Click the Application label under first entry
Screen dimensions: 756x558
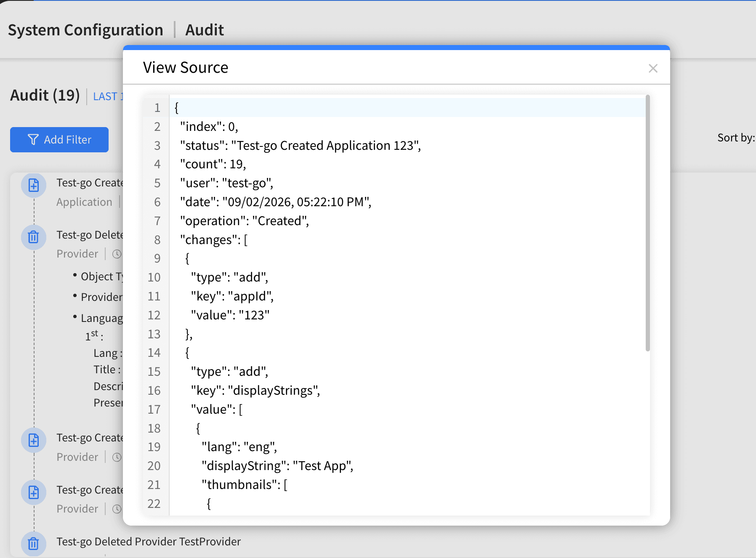point(84,202)
